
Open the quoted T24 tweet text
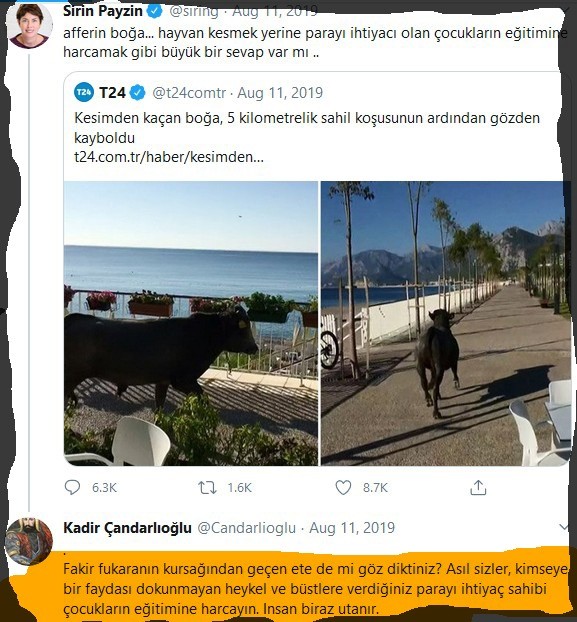[307, 127]
